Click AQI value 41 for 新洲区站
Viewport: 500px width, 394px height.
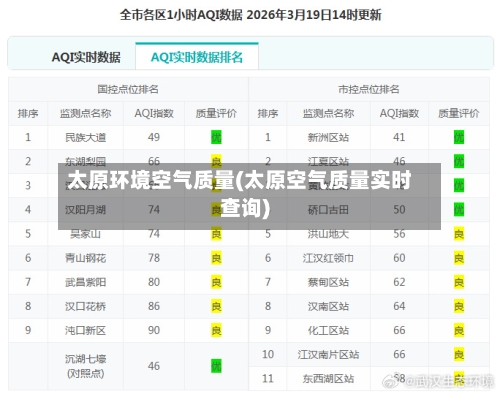399,137
